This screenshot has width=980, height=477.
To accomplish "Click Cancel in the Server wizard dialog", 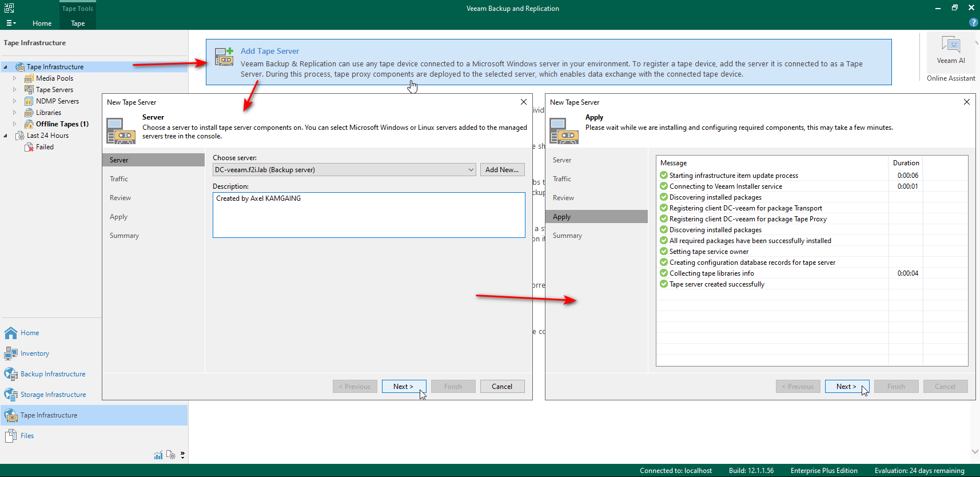I will click(x=503, y=387).
